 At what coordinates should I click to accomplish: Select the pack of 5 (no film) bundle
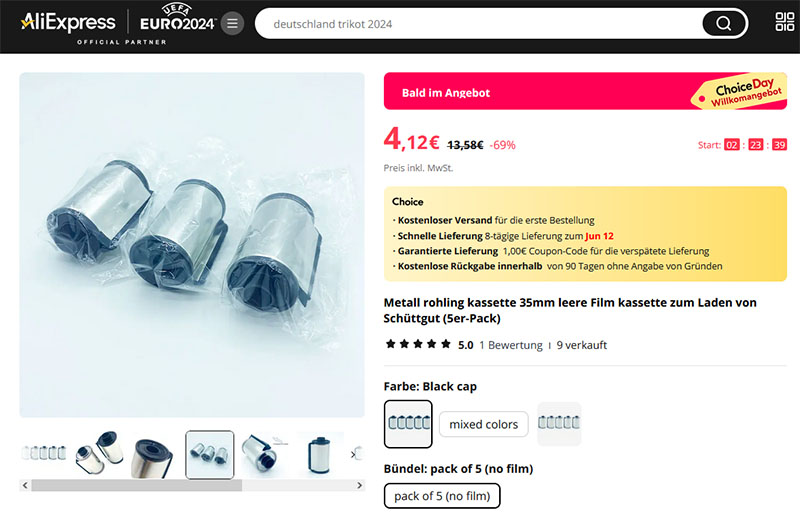[442, 496]
